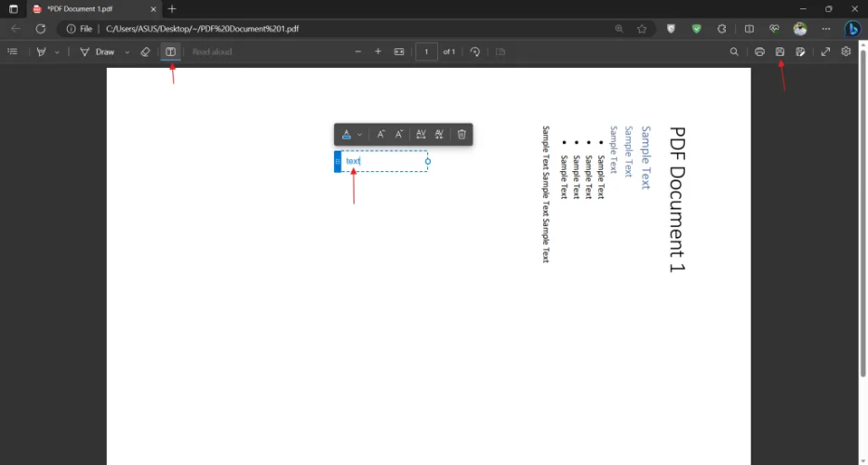Open the user profile avatar
The height and width of the screenshot is (465, 868).
pos(800,29)
